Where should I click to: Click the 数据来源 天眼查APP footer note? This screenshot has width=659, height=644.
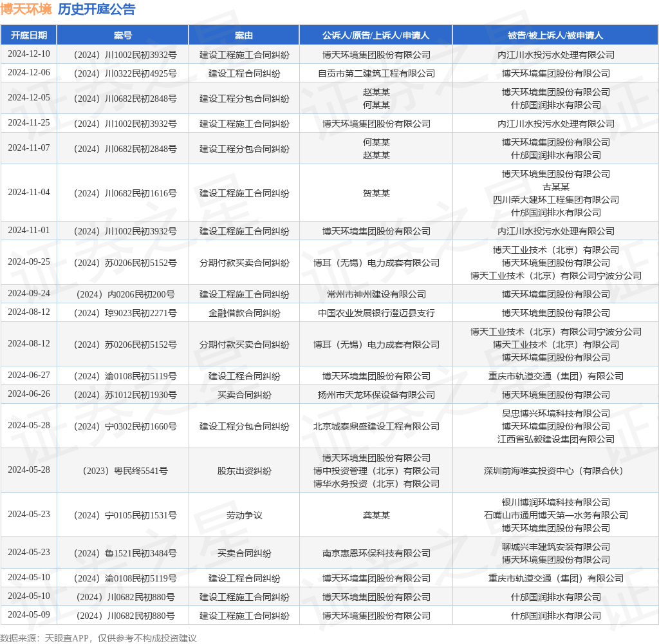[98, 638]
